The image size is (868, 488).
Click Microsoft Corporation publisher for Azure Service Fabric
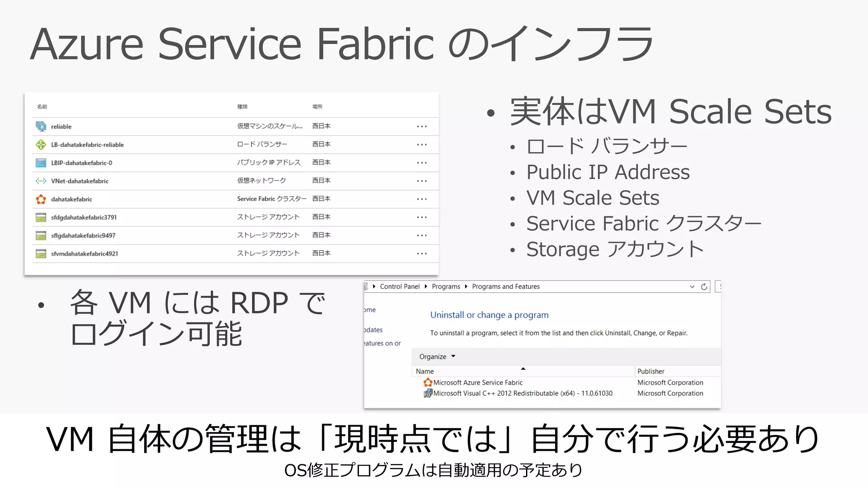[670, 383]
